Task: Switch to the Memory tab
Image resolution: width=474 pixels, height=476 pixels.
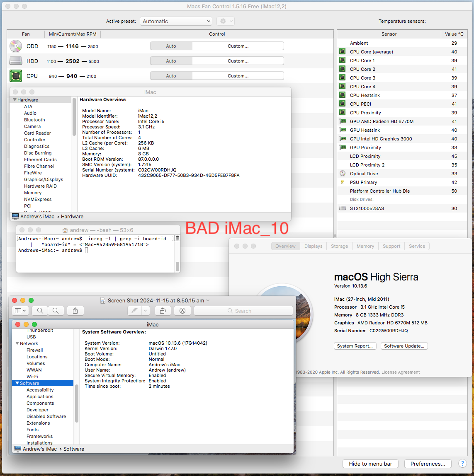Action: tap(365, 246)
